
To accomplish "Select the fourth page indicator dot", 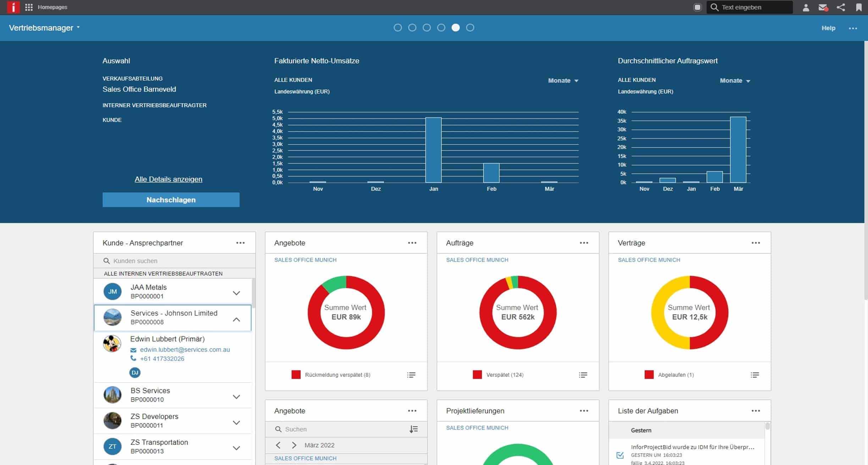I will [441, 28].
